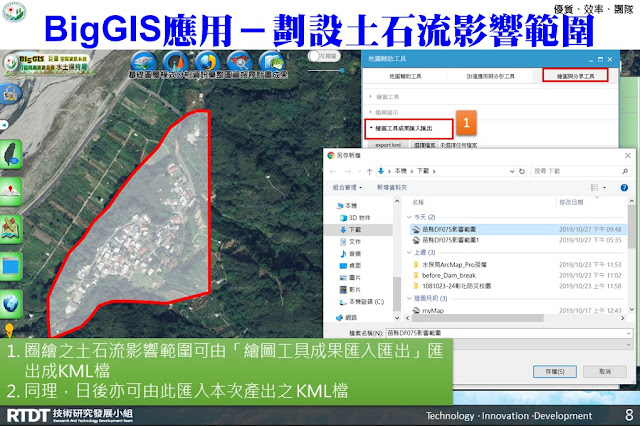
Task: Click the Taiwan island overview icon in sidebar
Action: point(11,154)
